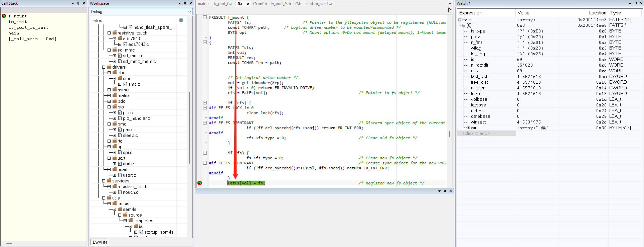
Task: Pin the pane below the editor
Action: pos(445,191)
